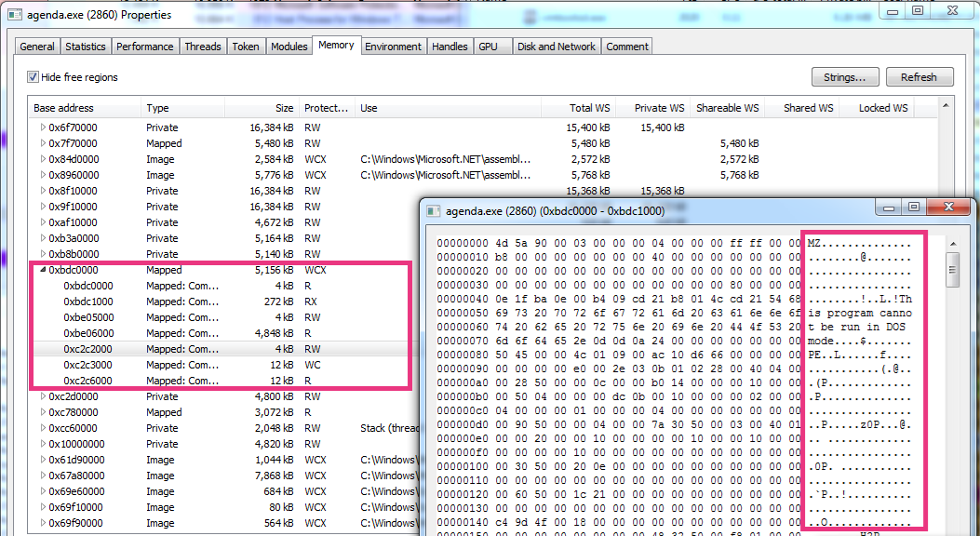Open the Modules tab
Image resolution: width=980 pixels, height=536 pixels.
(x=289, y=47)
